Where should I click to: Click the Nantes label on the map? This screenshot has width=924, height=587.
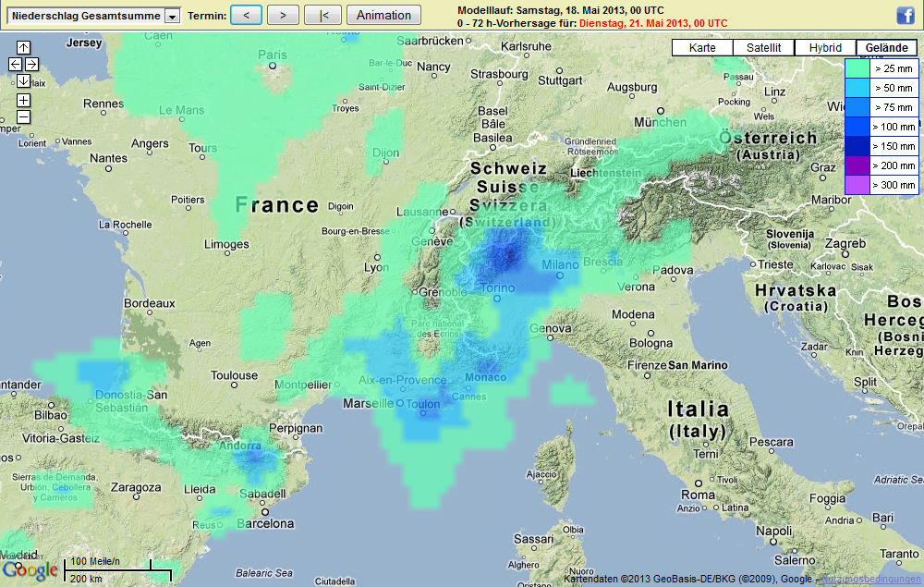click(x=108, y=158)
